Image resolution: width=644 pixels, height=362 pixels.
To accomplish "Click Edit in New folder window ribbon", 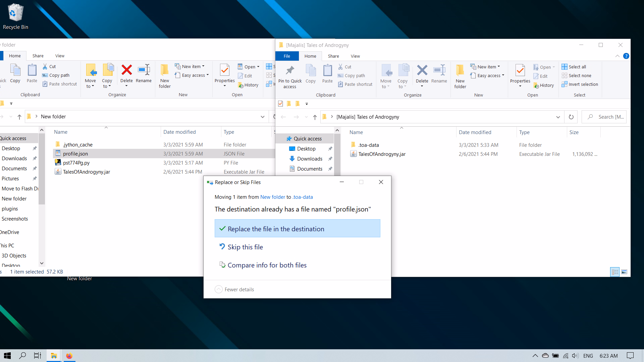I will click(x=245, y=76).
